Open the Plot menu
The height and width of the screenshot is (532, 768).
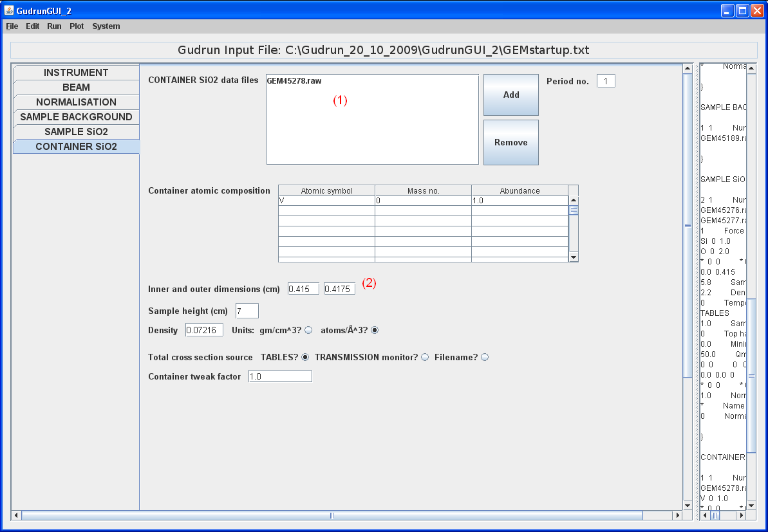tap(77, 26)
